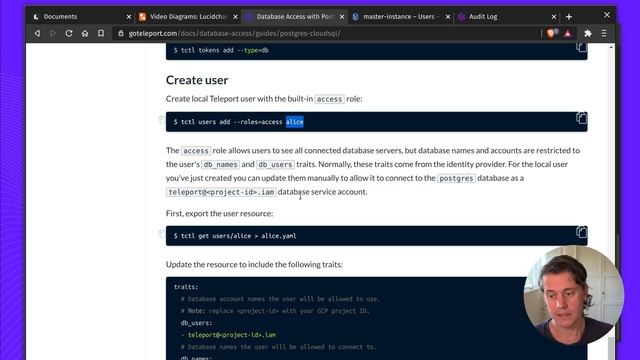Select the Database Access with Postgres tab
The height and width of the screenshot is (360, 640).
(x=295, y=17)
